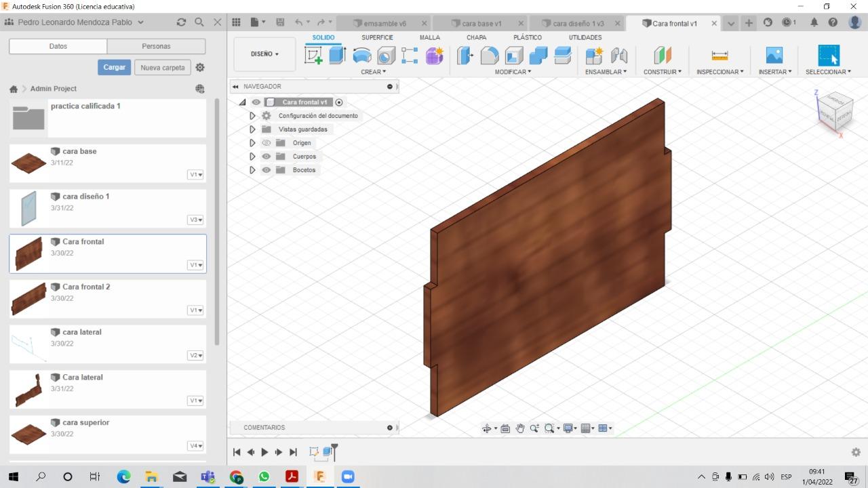Click the Nueva carpeta button
The width and height of the screenshot is (868, 488).
[x=163, y=68]
